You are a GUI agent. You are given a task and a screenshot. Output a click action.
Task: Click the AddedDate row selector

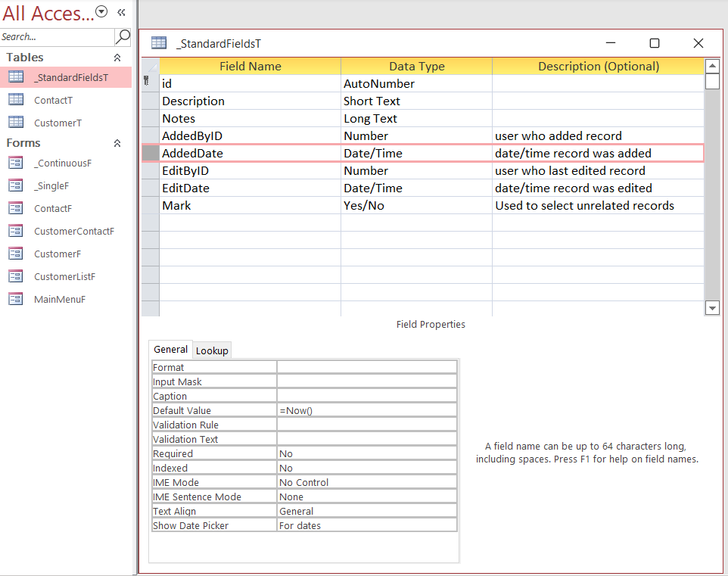(x=150, y=153)
